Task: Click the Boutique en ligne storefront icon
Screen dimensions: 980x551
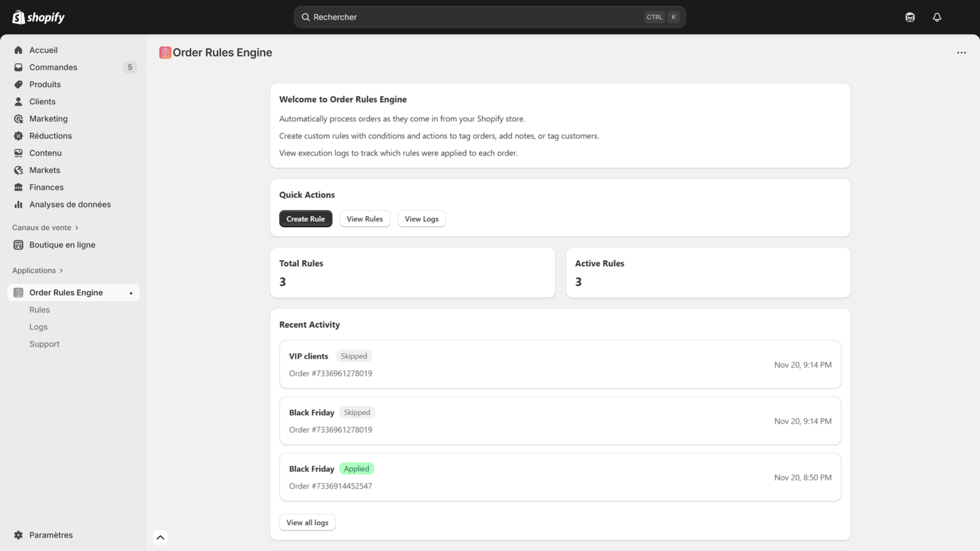Action: pyautogui.click(x=18, y=244)
